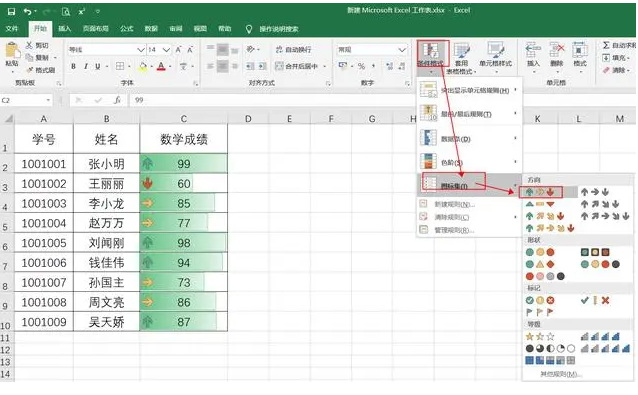The width and height of the screenshot is (638, 395).
Task: Click the Increase Decimal icon
Action: pyautogui.click(x=389, y=66)
